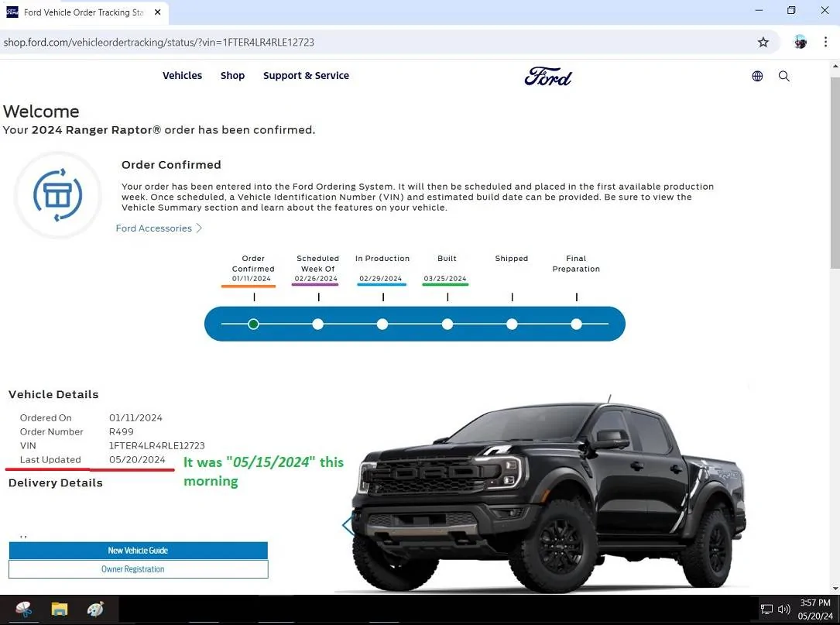
Task: Open the File Explorer taskbar icon
Action: point(60,610)
